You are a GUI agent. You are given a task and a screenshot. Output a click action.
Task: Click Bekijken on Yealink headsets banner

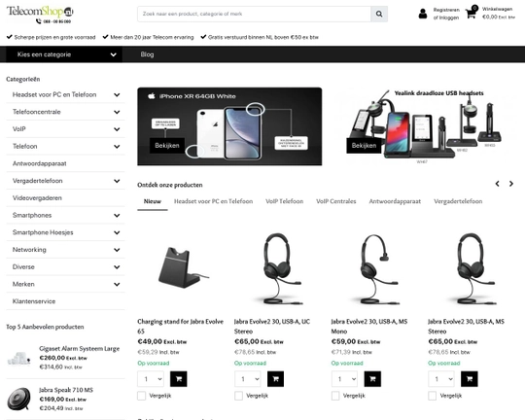[x=364, y=146]
